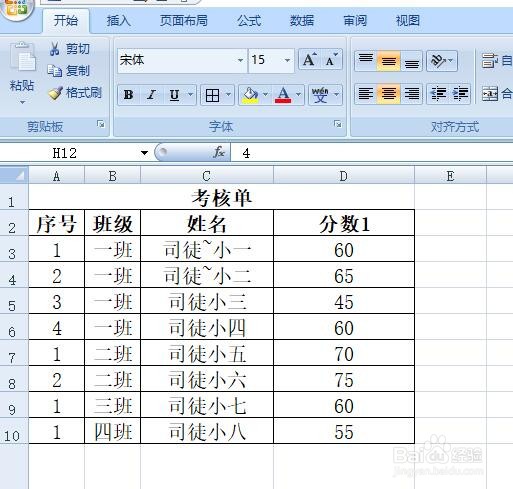Select the 姓名 header cell
Viewport: 513px width, 489px height.
(207, 223)
